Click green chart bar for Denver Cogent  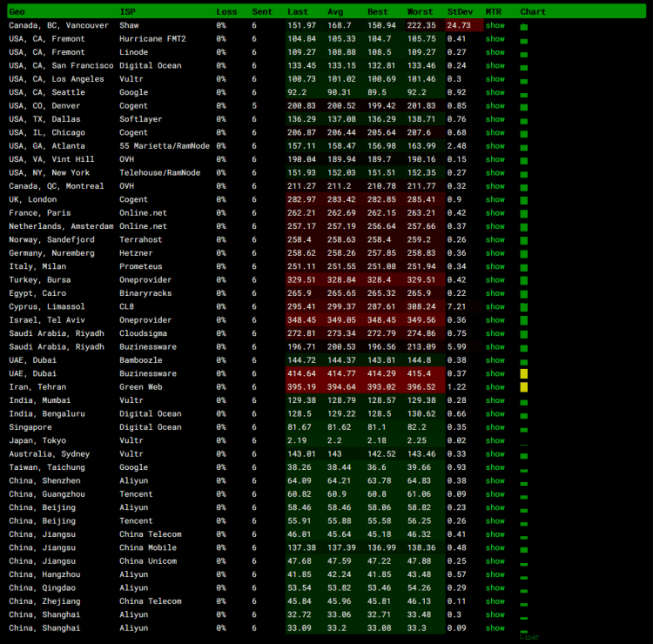pos(524,107)
